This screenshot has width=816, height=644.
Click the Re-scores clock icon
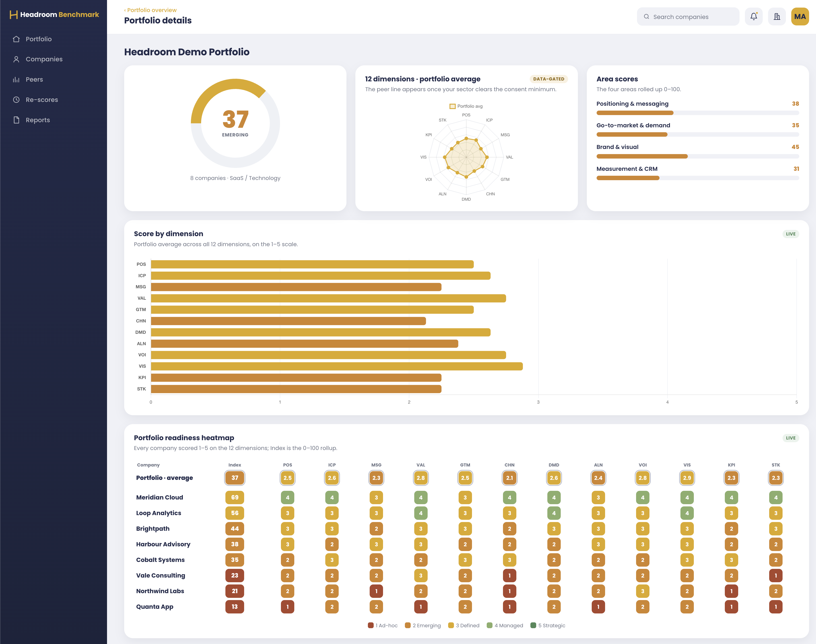[x=16, y=100]
